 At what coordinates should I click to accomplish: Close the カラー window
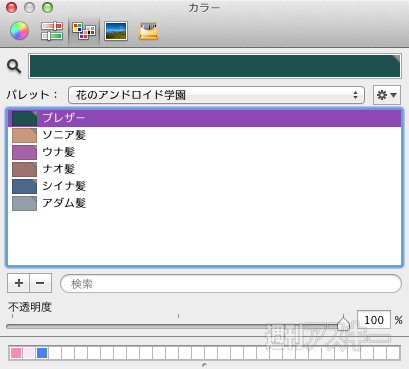click(x=12, y=7)
